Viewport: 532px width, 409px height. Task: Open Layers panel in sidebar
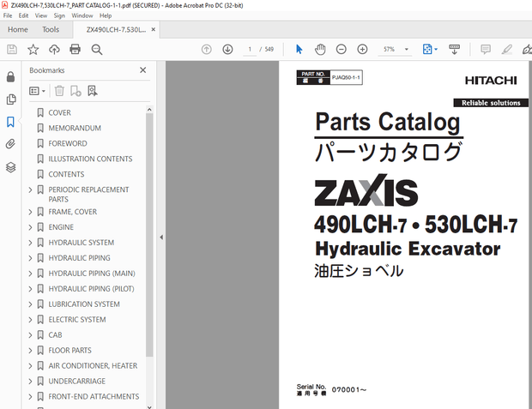point(10,167)
